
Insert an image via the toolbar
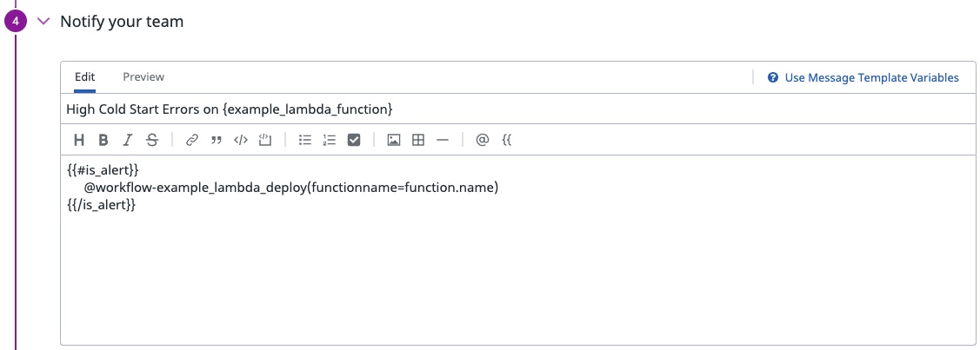point(394,140)
